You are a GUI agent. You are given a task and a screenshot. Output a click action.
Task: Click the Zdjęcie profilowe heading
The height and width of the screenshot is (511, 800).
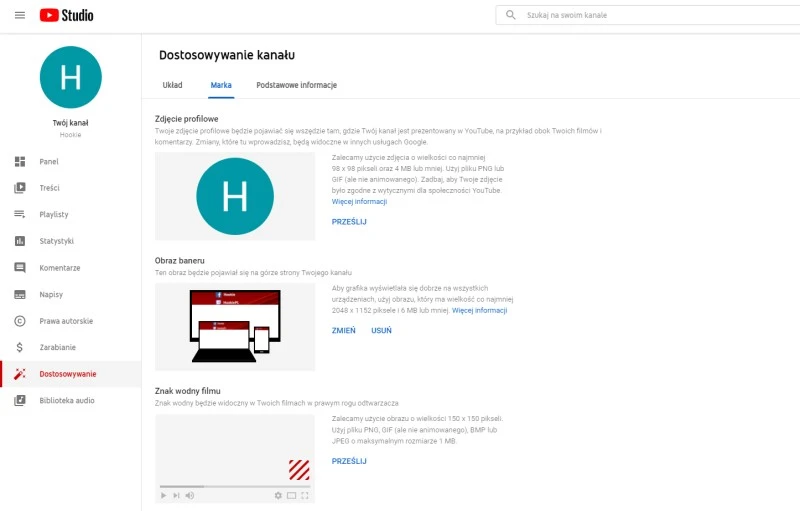click(187, 119)
